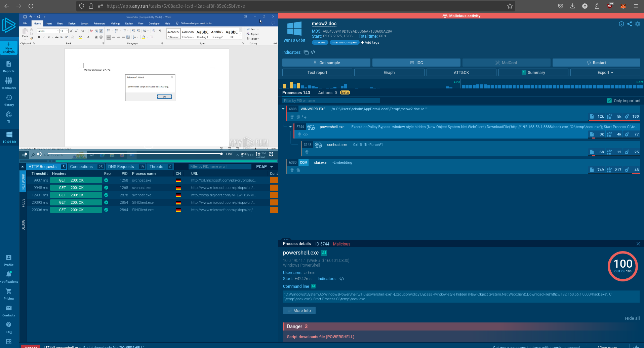This screenshot has width=644, height=348.
Task: Click the New analysis button
Action: (x=9, y=48)
